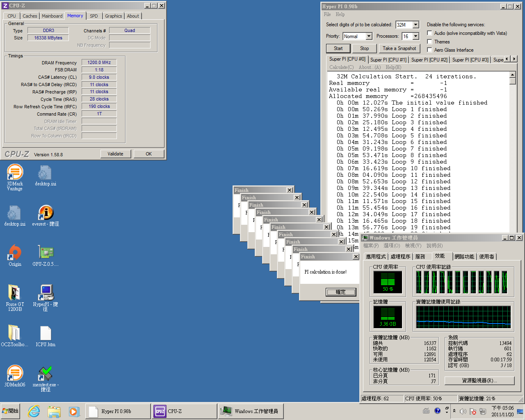Click Super PI log scrollbar up arrow
The width and height of the screenshot is (525, 420).
(512, 75)
